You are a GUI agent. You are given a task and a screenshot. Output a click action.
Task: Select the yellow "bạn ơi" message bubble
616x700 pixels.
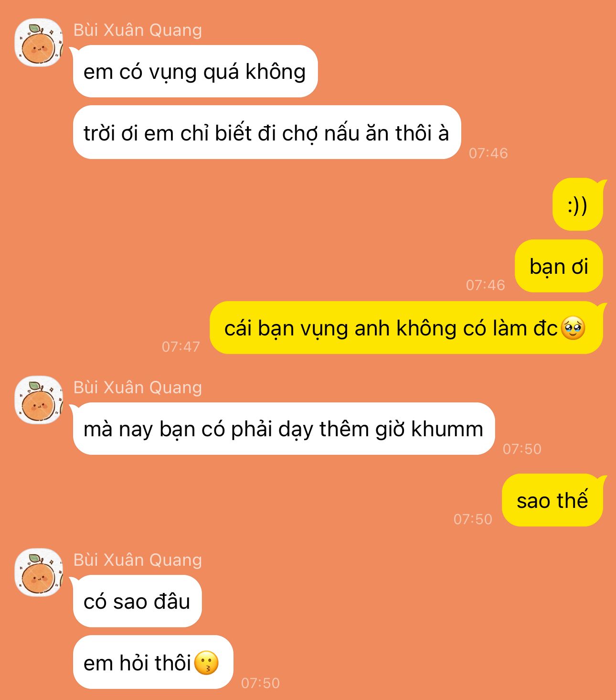(559, 266)
